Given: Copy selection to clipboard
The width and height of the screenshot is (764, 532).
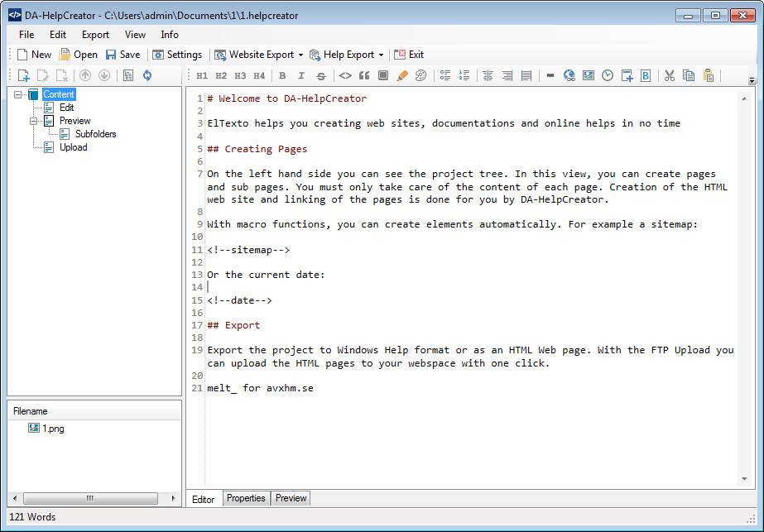Looking at the screenshot, I should pyautogui.click(x=689, y=75).
